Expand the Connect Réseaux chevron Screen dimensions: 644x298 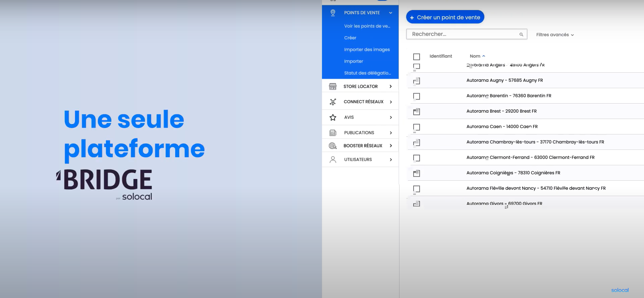pyautogui.click(x=391, y=102)
